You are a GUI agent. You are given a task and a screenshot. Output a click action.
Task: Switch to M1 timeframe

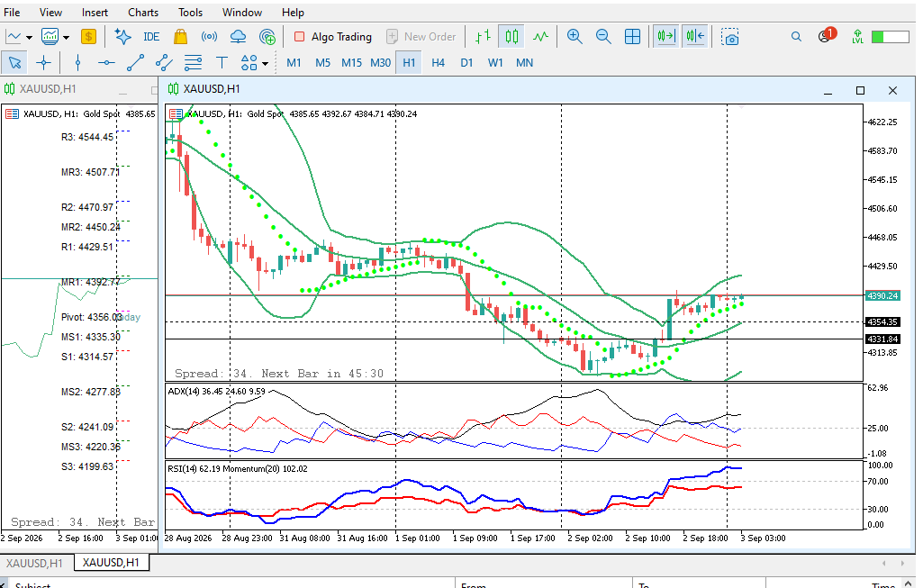pos(294,62)
